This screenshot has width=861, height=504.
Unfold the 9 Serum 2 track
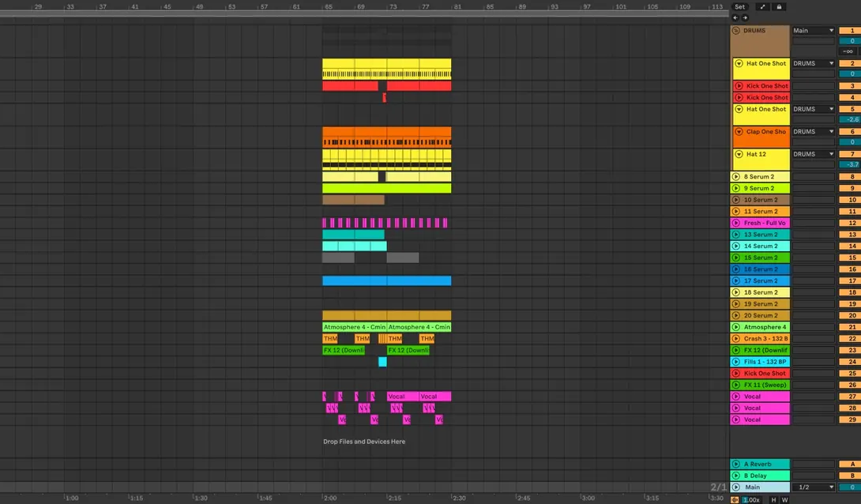click(736, 188)
